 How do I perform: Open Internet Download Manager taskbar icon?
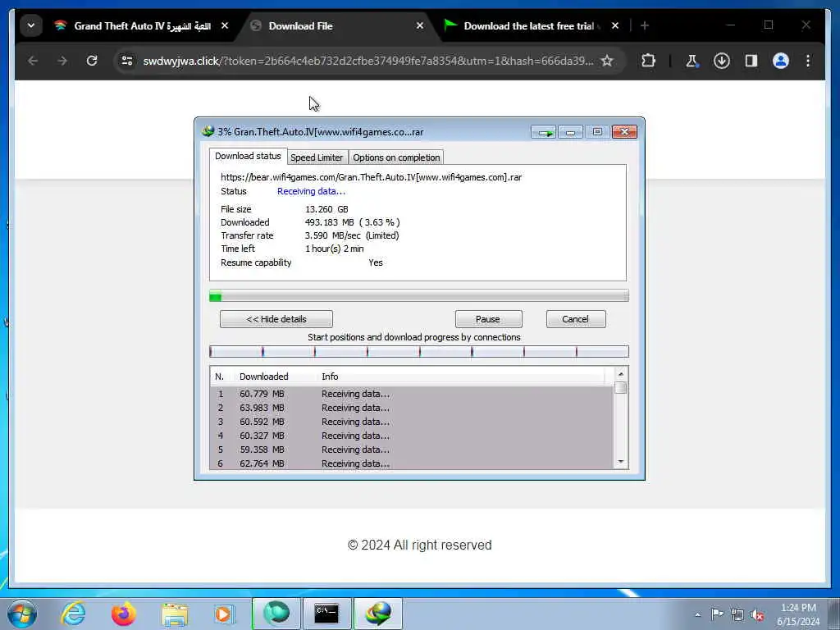(378, 614)
